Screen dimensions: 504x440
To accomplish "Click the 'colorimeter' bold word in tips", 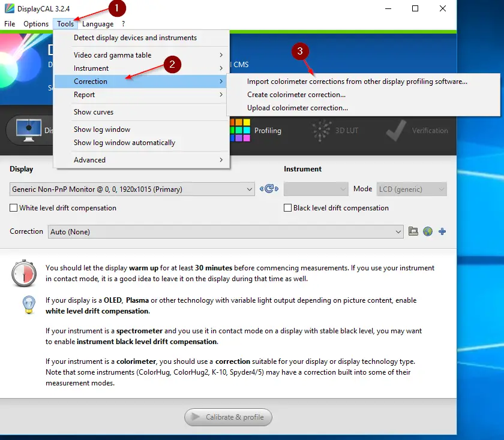I will click(136, 361).
